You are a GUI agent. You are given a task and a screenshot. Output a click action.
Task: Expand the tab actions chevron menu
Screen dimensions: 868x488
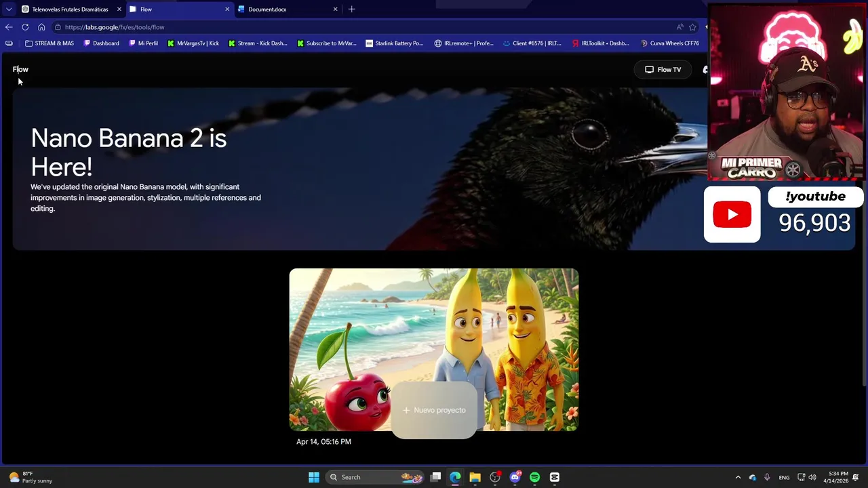[8, 9]
